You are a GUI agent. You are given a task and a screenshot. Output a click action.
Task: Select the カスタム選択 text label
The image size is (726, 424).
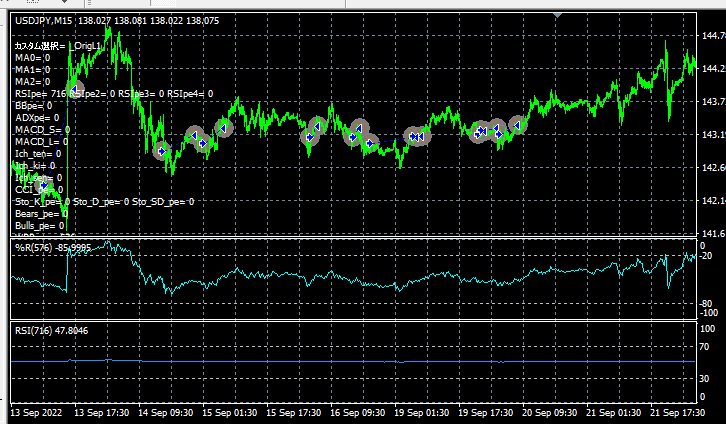click(40, 46)
